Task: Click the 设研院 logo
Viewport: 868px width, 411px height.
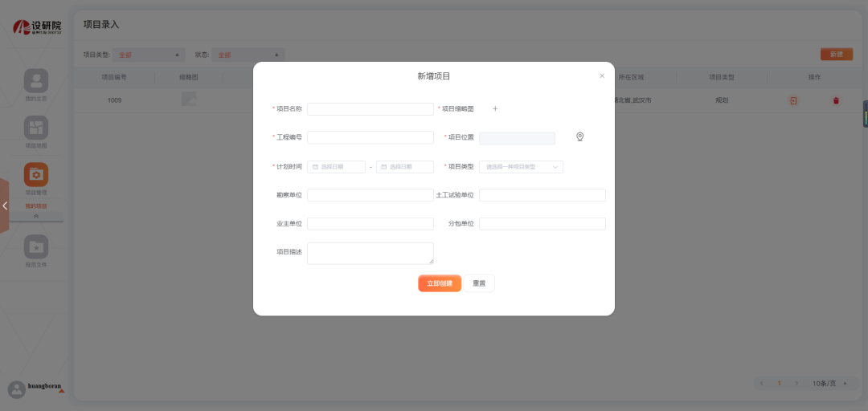Action: pyautogui.click(x=37, y=26)
